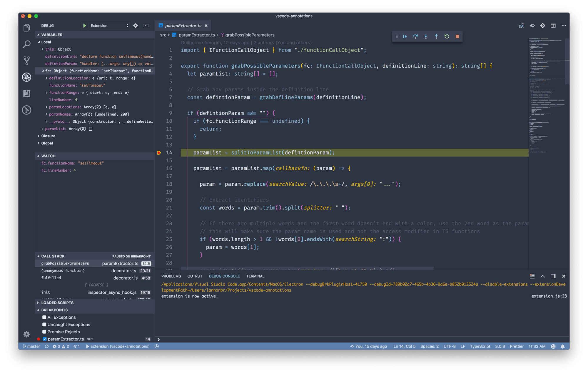Switch to the Terminal panel tab
588x374 pixels.
coord(255,276)
